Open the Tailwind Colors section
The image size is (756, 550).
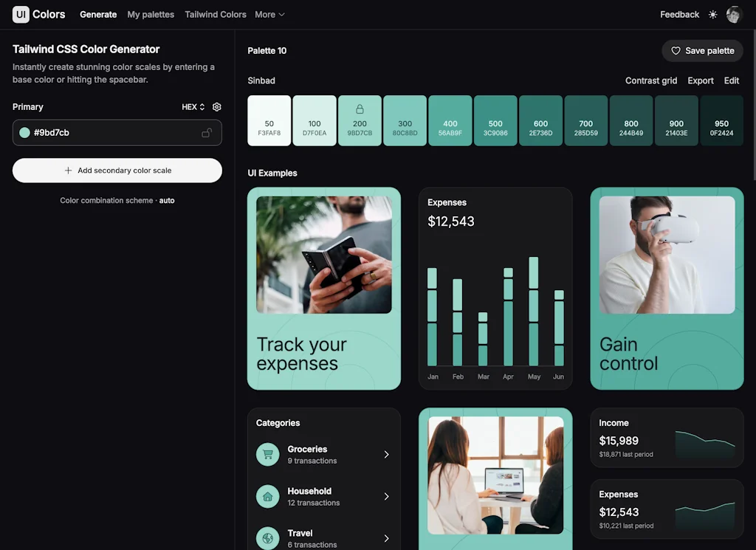pyautogui.click(x=215, y=14)
